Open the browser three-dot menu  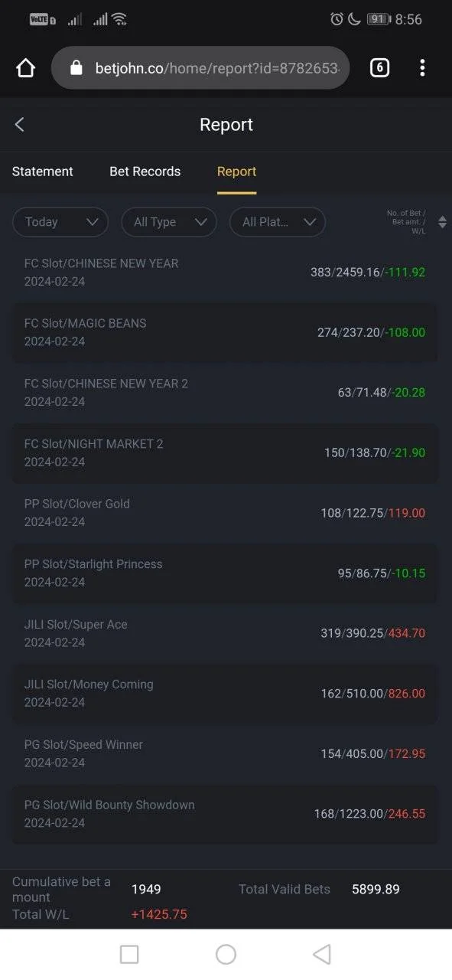[422, 68]
